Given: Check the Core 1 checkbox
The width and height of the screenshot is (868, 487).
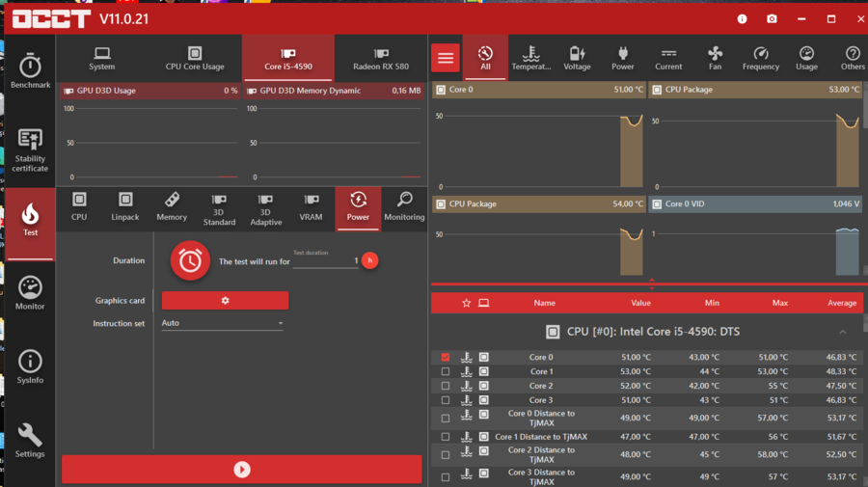Looking at the screenshot, I should click(x=446, y=372).
